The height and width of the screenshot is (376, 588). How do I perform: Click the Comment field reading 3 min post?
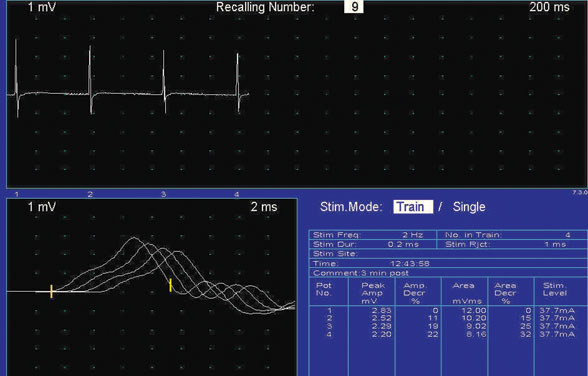(x=448, y=273)
